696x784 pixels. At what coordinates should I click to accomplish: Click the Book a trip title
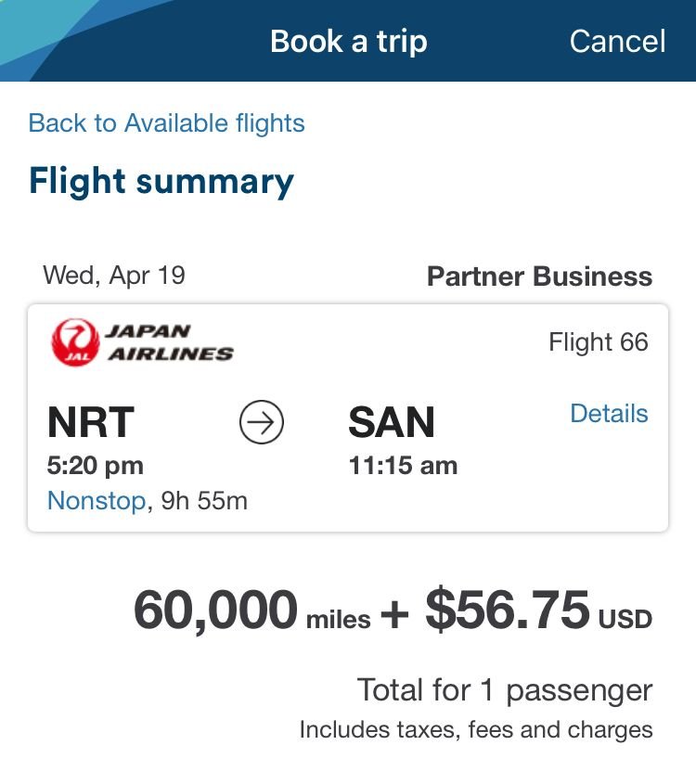tap(348, 41)
